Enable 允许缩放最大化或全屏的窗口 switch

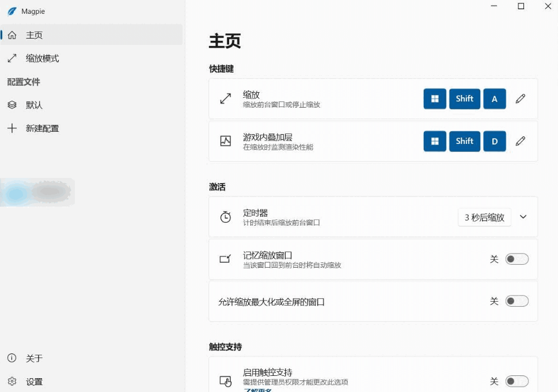(517, 301)
